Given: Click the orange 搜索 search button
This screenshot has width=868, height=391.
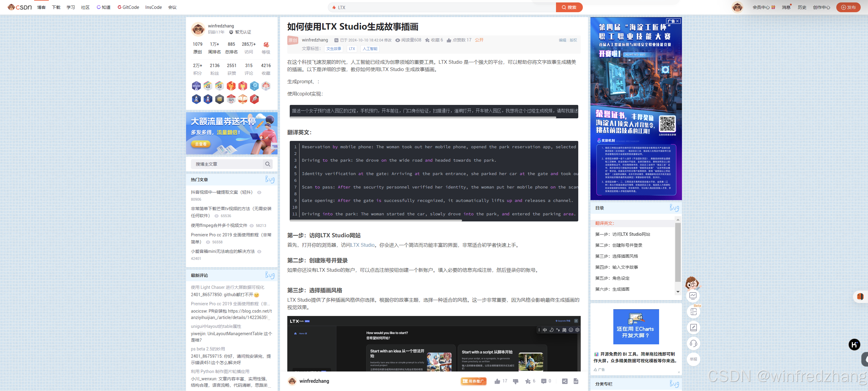Looking at the screenshot, I should 569,7.
